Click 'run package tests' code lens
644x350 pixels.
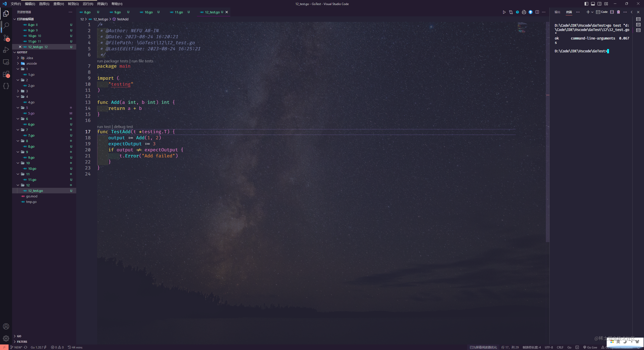pos(112,61)
